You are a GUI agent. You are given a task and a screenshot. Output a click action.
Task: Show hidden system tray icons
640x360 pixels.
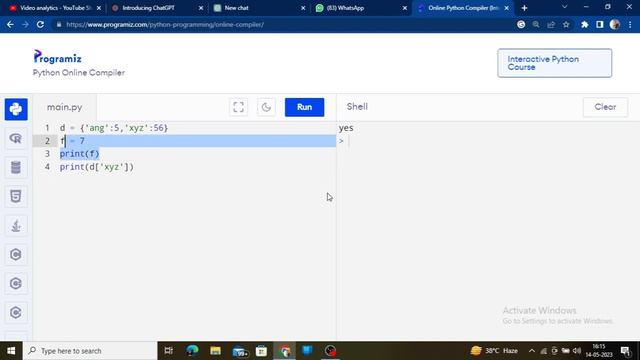coord(531,351)
